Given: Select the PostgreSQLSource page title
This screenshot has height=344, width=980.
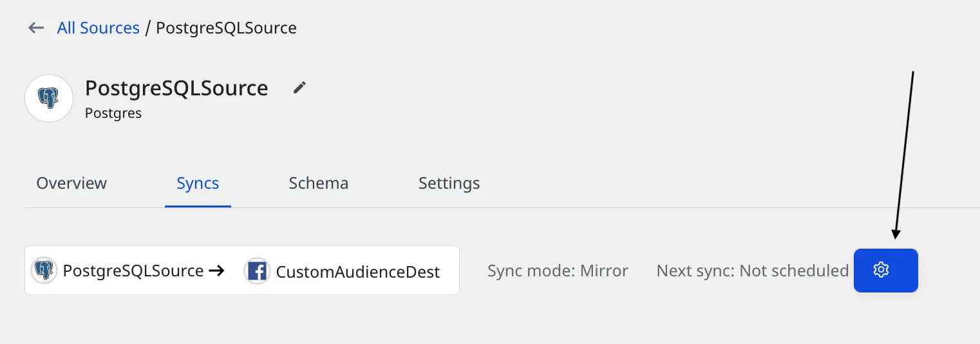Looking at the screenshot, I should 176,88.
